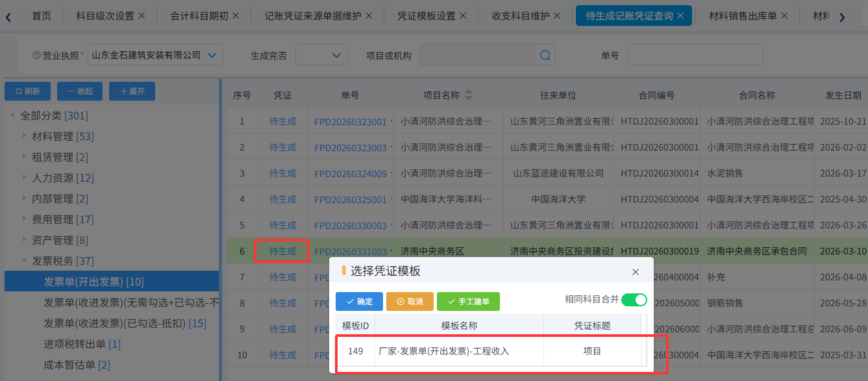Switch to the 凭证模板设置 tab
The image size is (868, 381).
pyautogui.click(x=427, y=16)
